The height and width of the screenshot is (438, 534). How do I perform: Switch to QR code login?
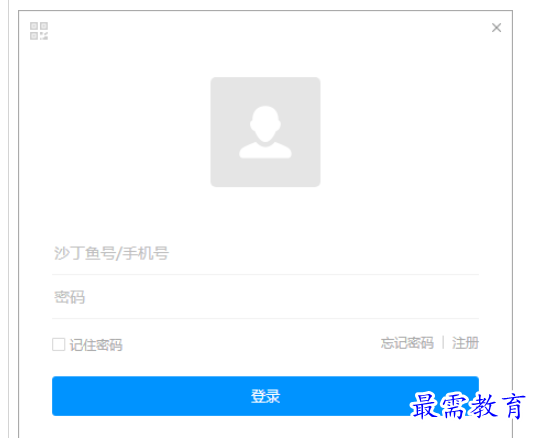(x=39, y=31)
